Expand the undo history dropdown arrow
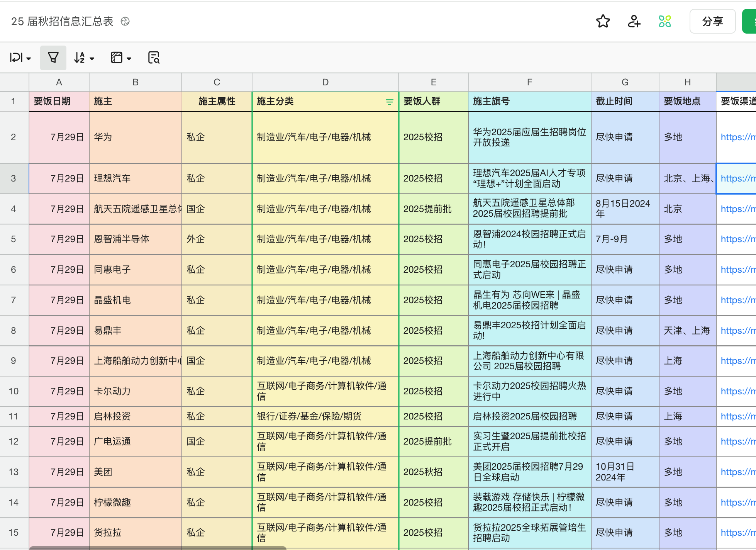The image size is (756, 550). point(29,59)
